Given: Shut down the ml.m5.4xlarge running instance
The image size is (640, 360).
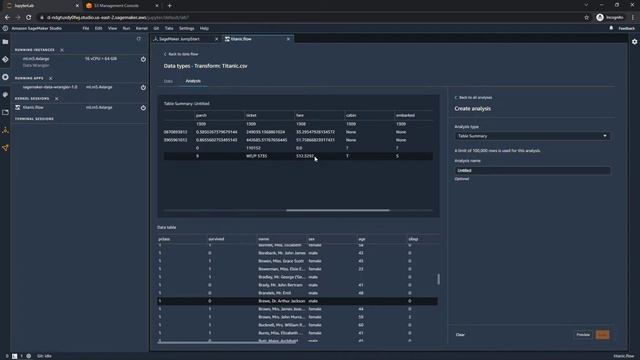Looking at the screenshot, I should coord(143,59).
